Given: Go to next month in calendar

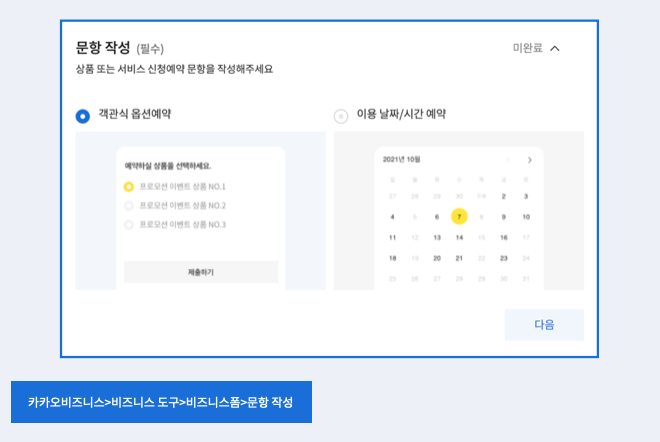Looking at the screenshot, I should point(530,160).
